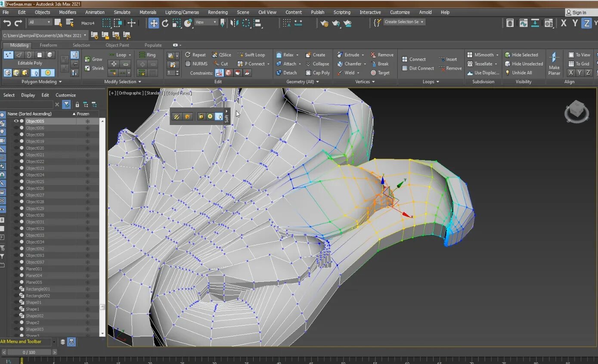Activate the Select and Move tool
The height and width of the screenshot is (364, 598).
pos(154,23)
